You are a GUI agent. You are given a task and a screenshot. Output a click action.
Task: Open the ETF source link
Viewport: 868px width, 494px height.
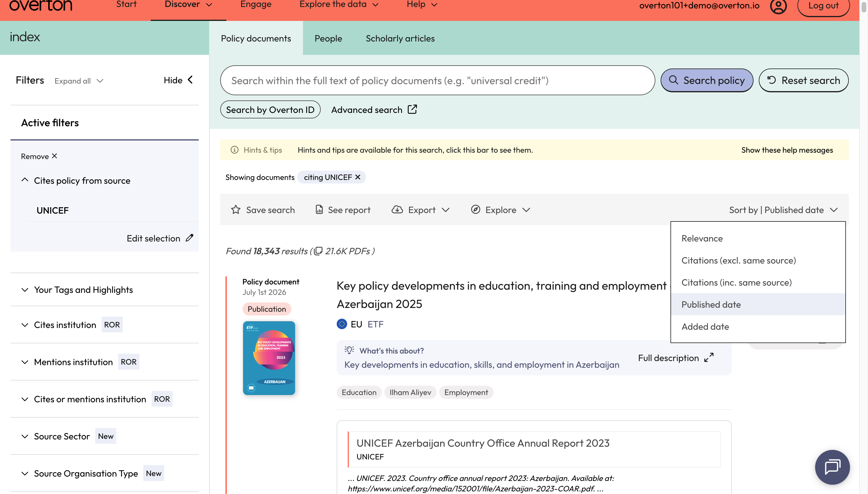(x=375, y=324)
